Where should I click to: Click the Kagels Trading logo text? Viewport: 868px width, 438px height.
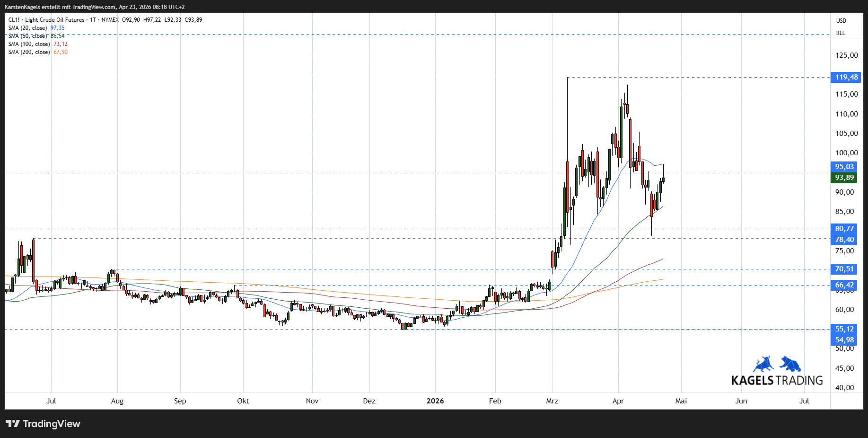coord(777,380)
